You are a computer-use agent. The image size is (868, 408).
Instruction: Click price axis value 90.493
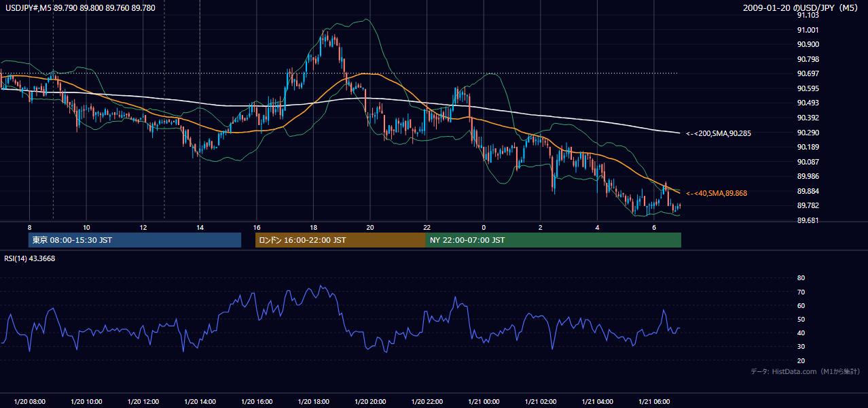coord(808,103)
